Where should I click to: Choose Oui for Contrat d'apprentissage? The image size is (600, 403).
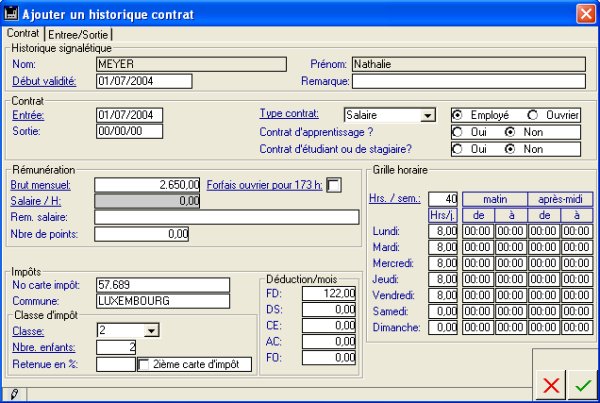[x=457, y=132]
